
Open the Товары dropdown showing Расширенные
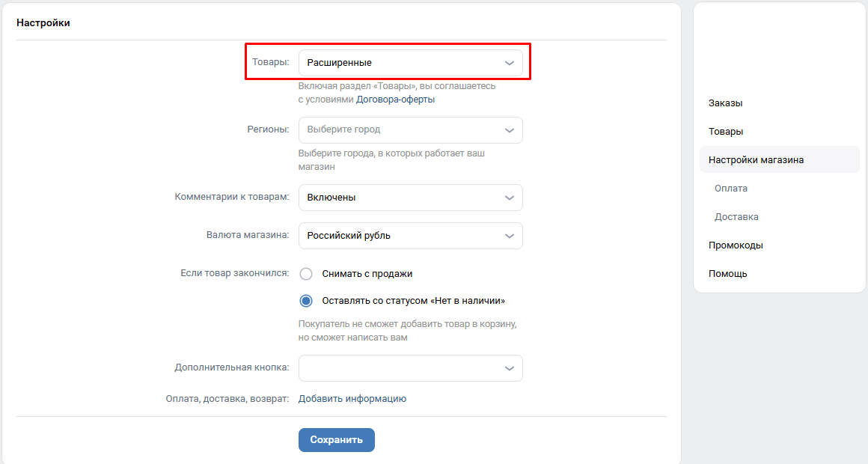click(400, 63)
